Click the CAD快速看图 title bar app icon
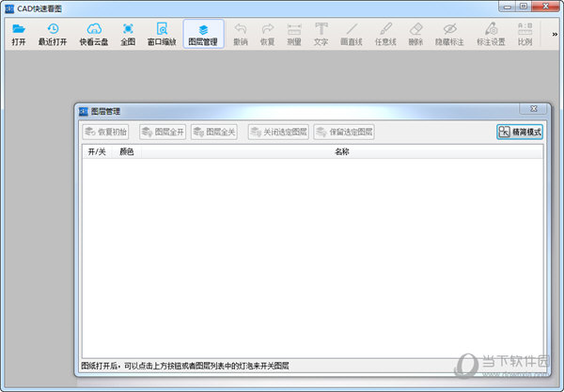Viewport: 564px width, 392px height. 9,8
